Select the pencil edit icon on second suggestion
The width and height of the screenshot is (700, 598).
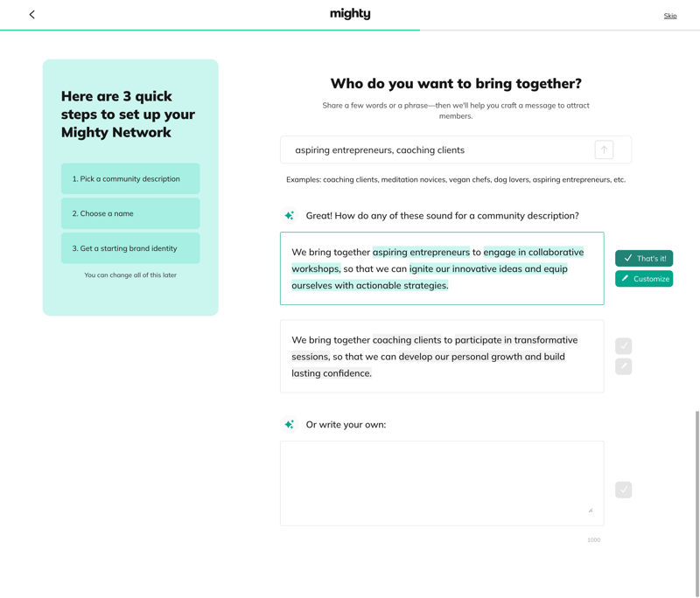(623, 365)
